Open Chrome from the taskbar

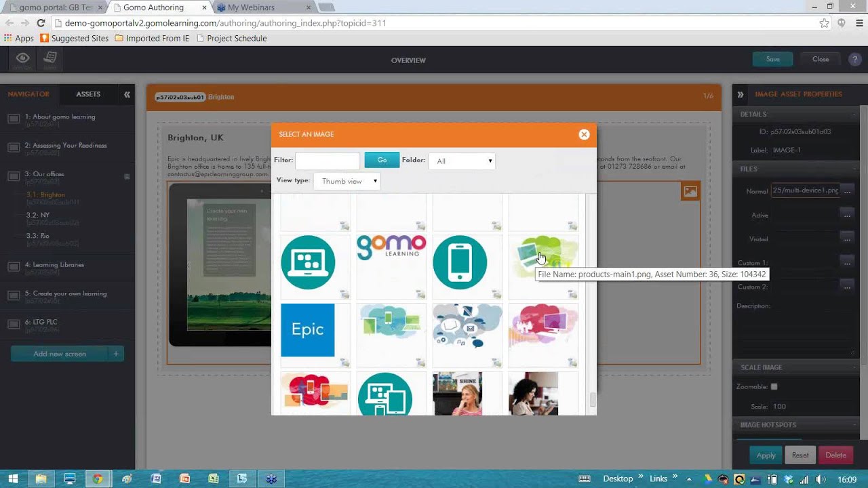[x=98, y=479]
